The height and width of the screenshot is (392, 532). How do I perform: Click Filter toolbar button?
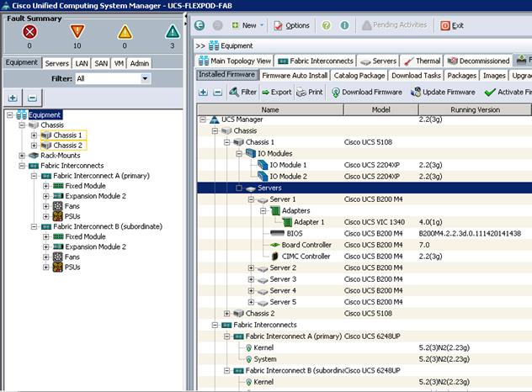click(243, 92)
